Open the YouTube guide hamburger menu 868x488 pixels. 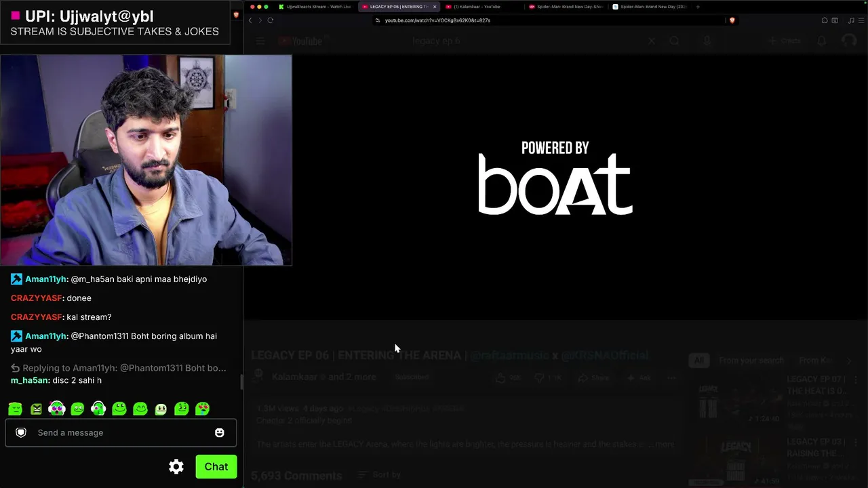260,41
